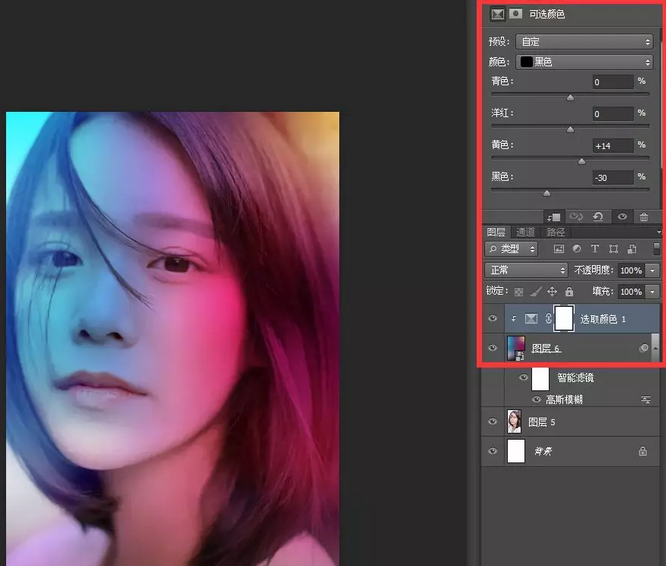Hide the 选取颜色 1 layer

pyautogui.click(x=492, y=319)
